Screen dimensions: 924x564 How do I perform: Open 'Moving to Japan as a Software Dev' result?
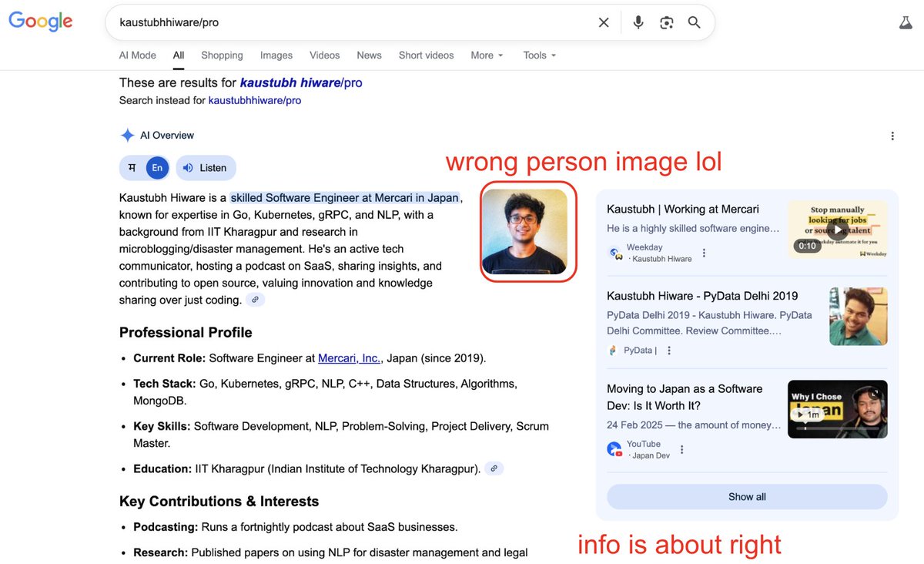pyautogui.click(x=685, y=398)
